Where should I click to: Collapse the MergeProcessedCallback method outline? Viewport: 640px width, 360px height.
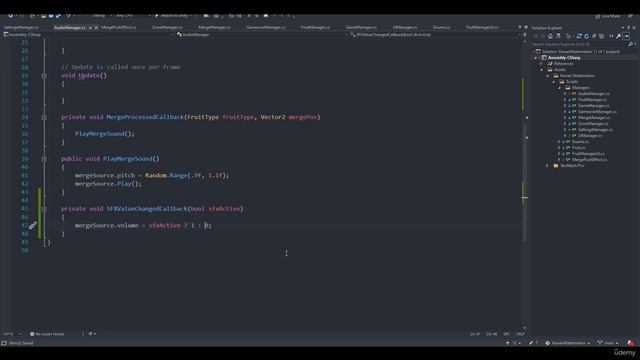pyautogui.click(x=44, y=117)
